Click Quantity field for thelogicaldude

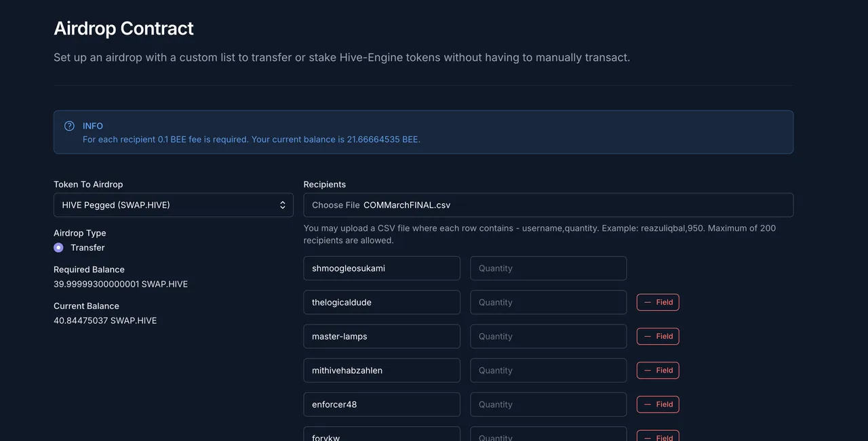[x=549, y=302]
